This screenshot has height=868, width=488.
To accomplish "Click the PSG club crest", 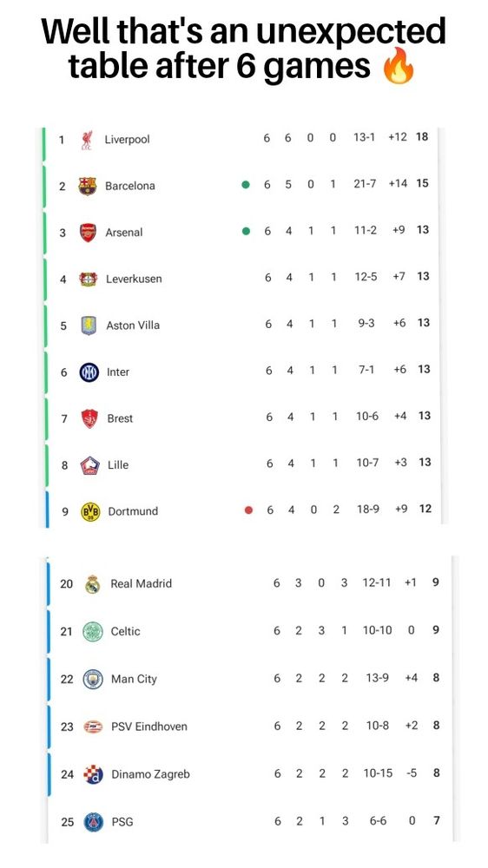I will coord(94,822).
